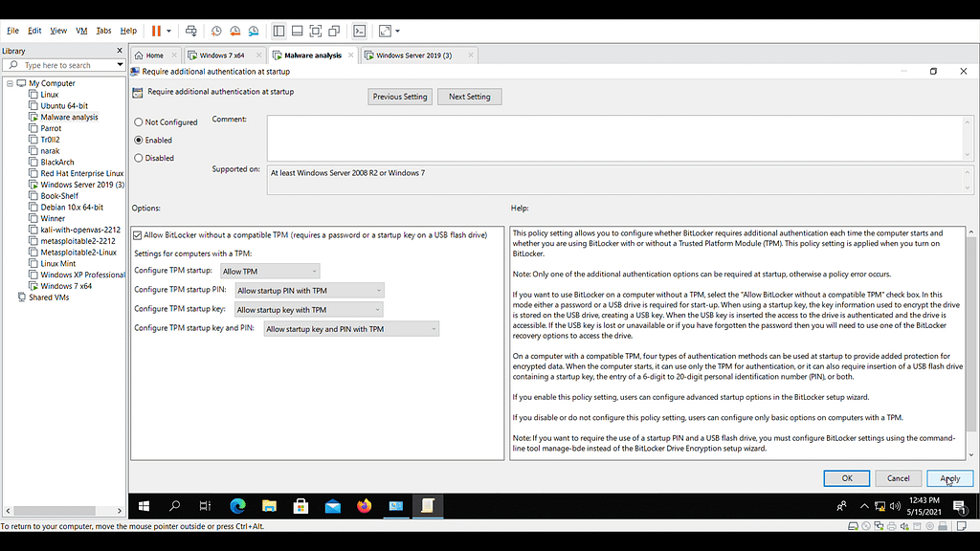Open the guest notification center icon
The height and width of the screenshot is (551, 980).
pos(960,506)
